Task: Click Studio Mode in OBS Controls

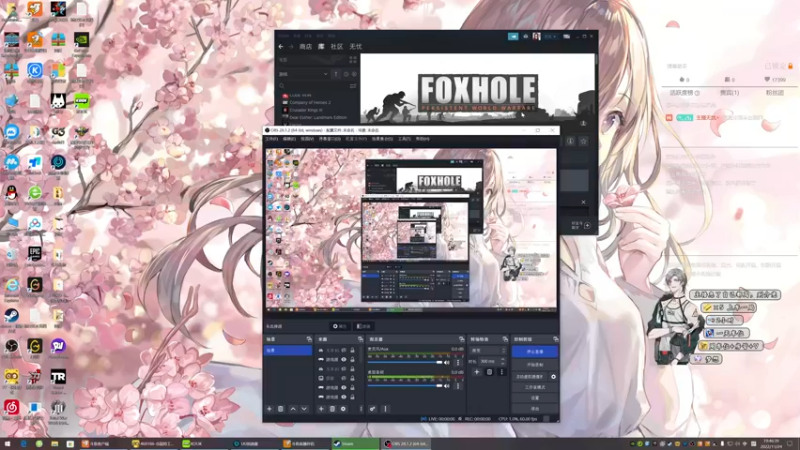Action: 535,387
